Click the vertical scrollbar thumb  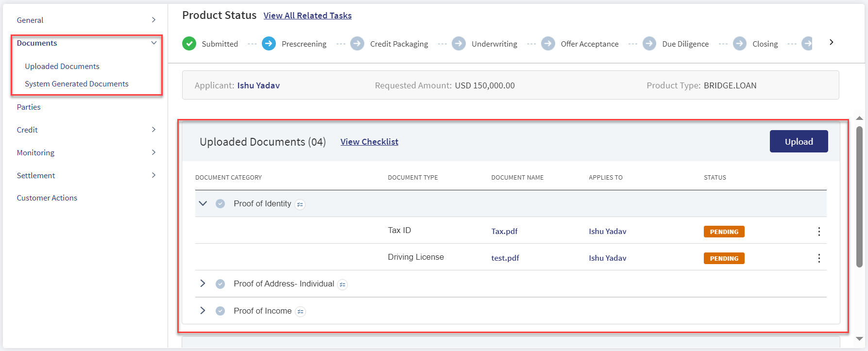859,197
